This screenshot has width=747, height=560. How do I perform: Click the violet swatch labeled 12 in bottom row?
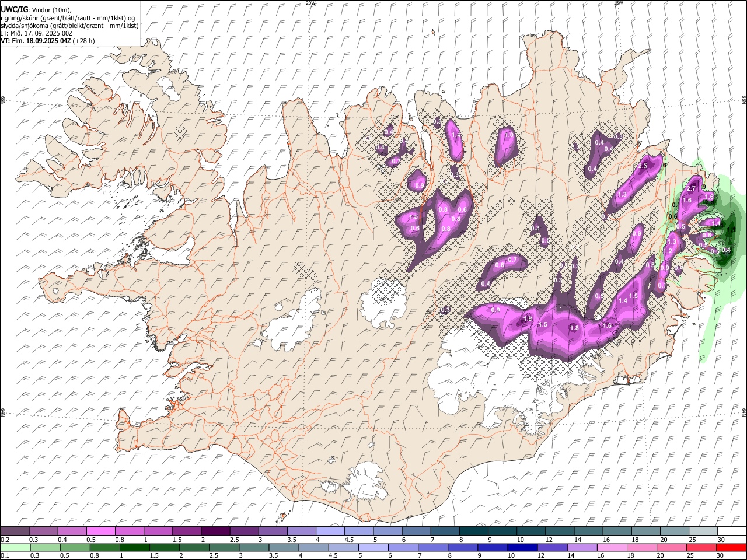point(552,547)
